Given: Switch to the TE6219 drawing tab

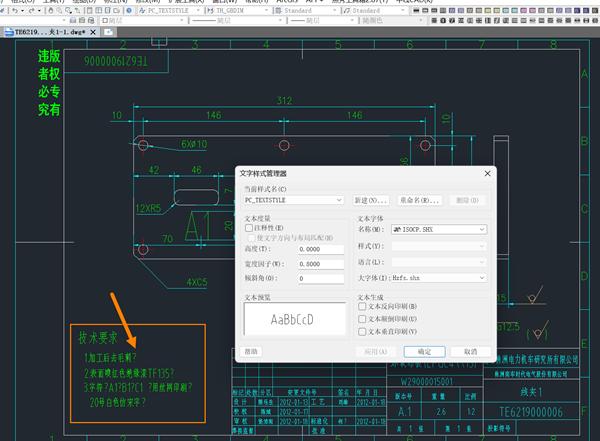Looking at the screenshot, I should [x=50, y=32].
